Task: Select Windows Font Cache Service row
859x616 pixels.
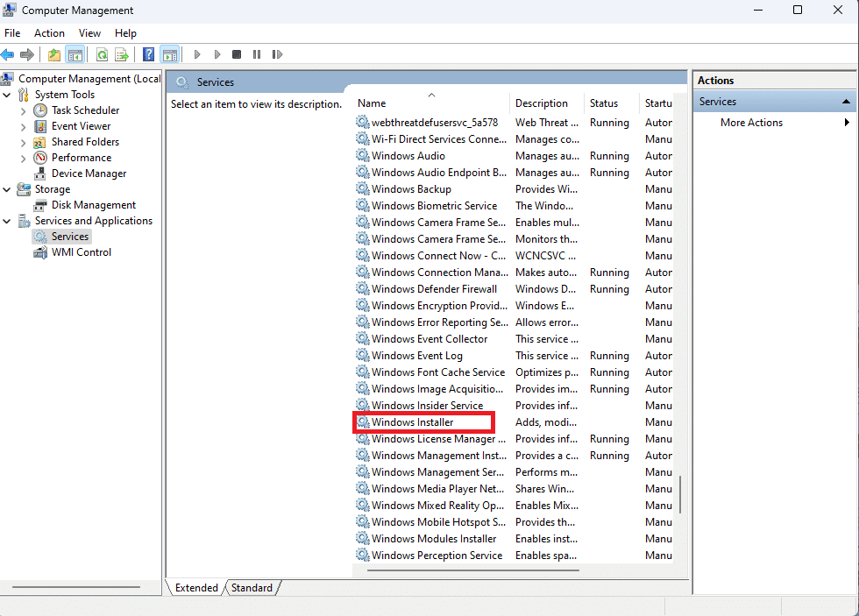Action: (438, 372)
